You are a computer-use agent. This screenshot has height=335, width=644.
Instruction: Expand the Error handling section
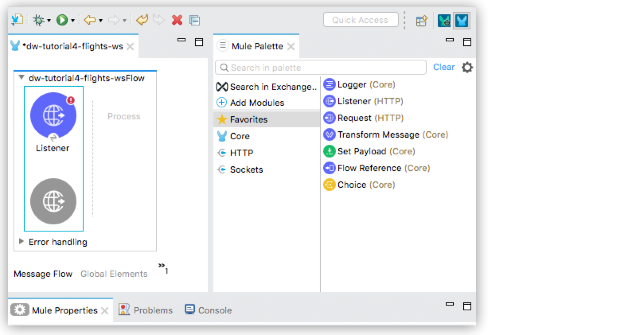(21, 242)
